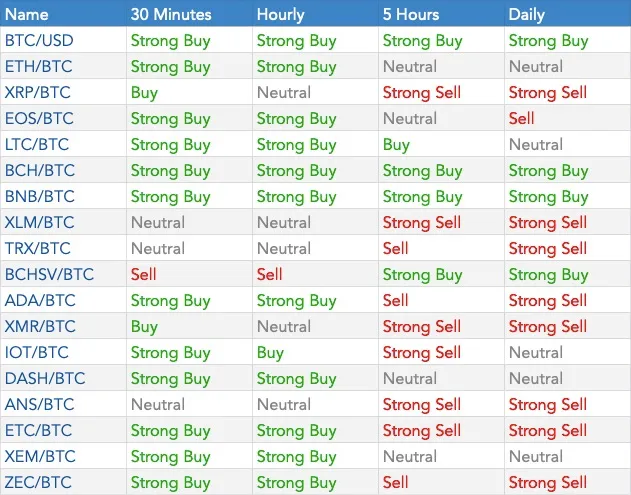The height and width of the screenshot is (495, 631).
Task: Click the EOS/BTC pair name
Action: [x=39, y=118]
